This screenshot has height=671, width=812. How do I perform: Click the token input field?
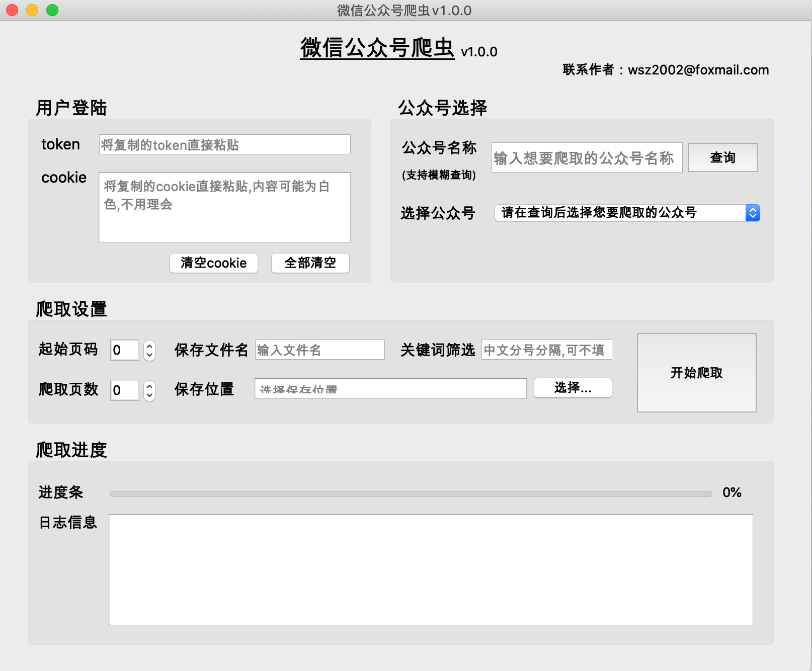(x=224, y=144)
